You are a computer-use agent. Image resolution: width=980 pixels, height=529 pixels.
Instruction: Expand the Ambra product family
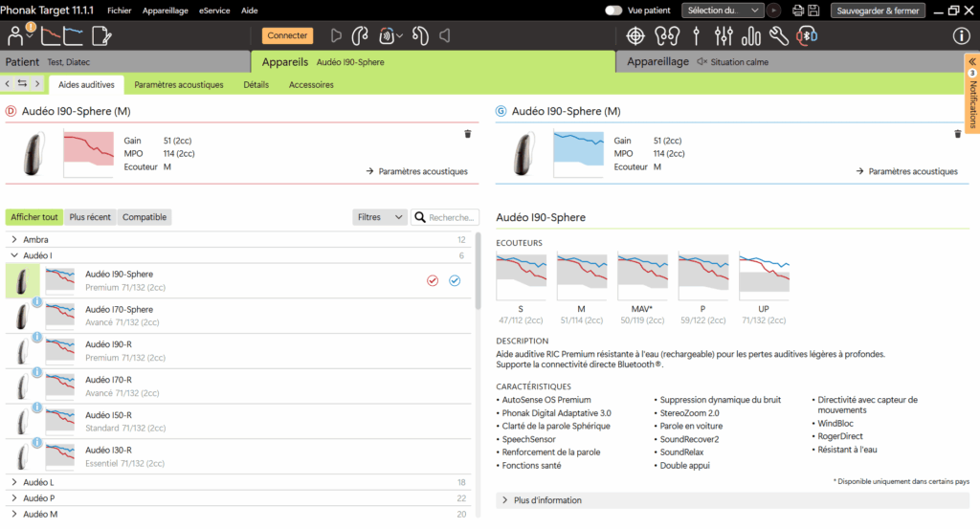click(14, 240)
